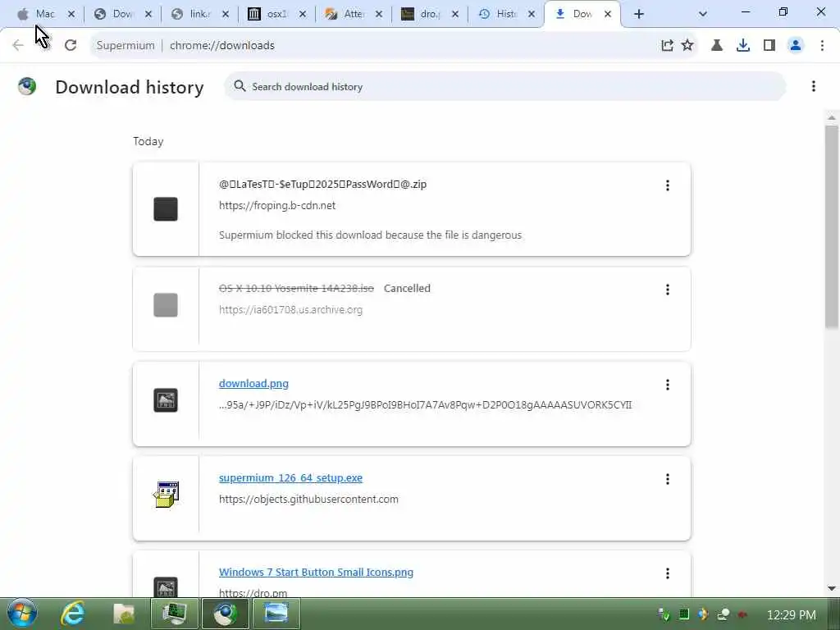Click the share page icon

(667, 46)
